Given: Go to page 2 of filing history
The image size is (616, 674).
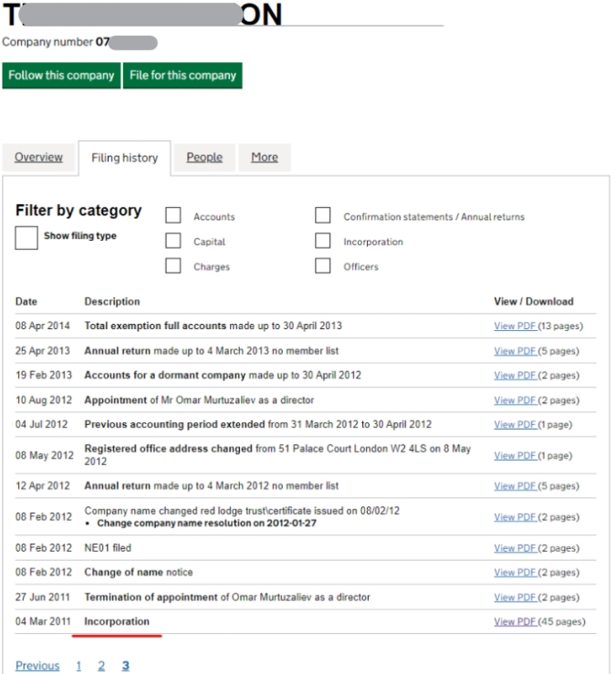Looking at the screenshot, I should (x=101, y=666).
